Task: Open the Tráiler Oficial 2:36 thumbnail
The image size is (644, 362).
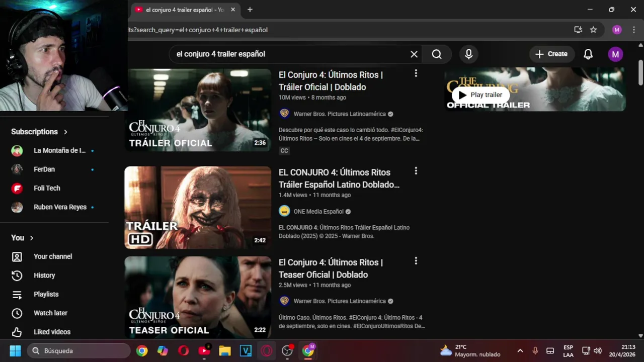Action: coord(198,110)
